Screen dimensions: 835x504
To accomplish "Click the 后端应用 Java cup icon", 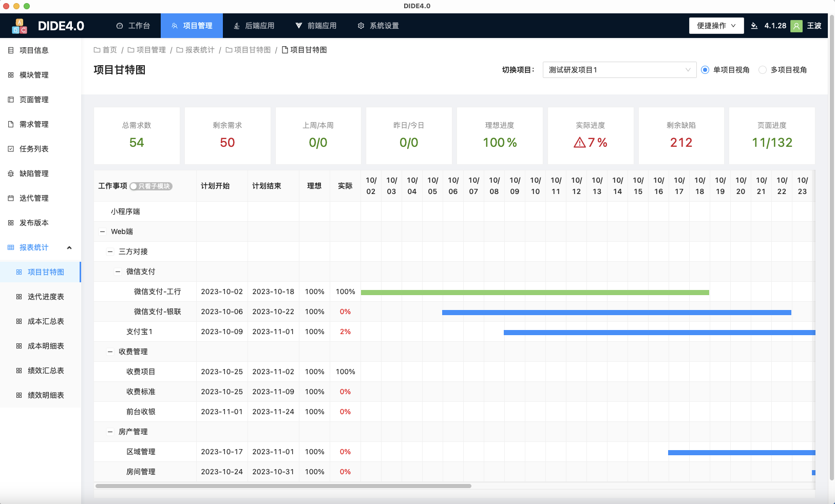I will tap(237, 26).
